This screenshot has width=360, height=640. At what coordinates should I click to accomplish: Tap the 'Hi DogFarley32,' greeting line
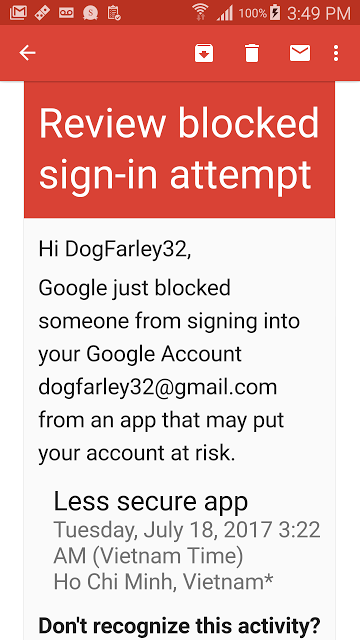point(115,250)
